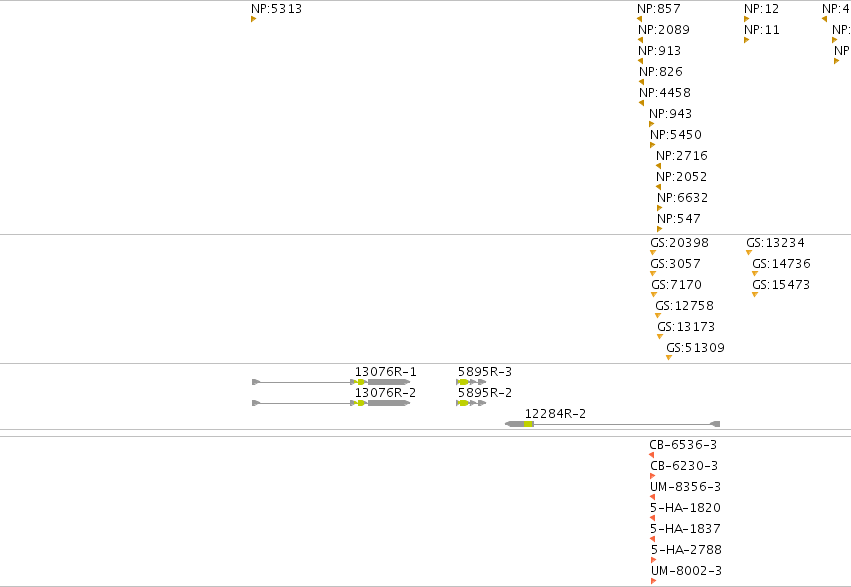Select the NP:547 feature

click(678, 219)
